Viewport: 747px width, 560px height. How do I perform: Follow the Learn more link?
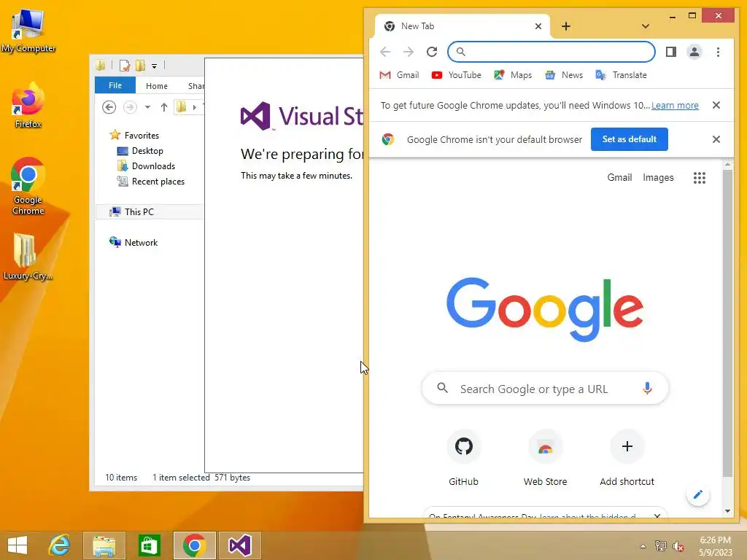click(675, 105)
